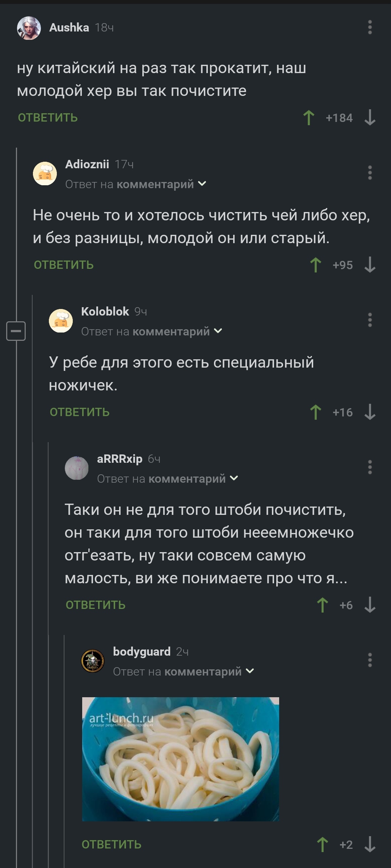Image resolution: width=391 pixels, height=868 pixels.
Task: Upvote aRRRxip's comment
Action: click(323, 605)
